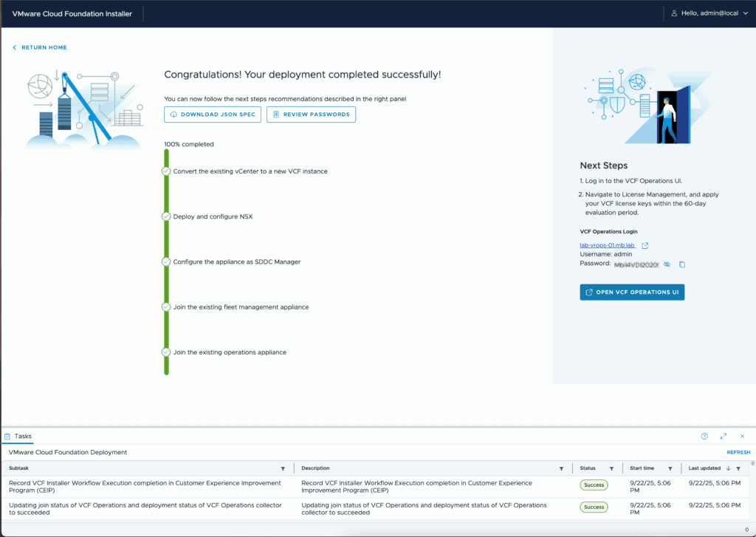This screenshot has width=756, height=537.
Task: Click the Tasks clipboard icon
Action: (7, 436)
